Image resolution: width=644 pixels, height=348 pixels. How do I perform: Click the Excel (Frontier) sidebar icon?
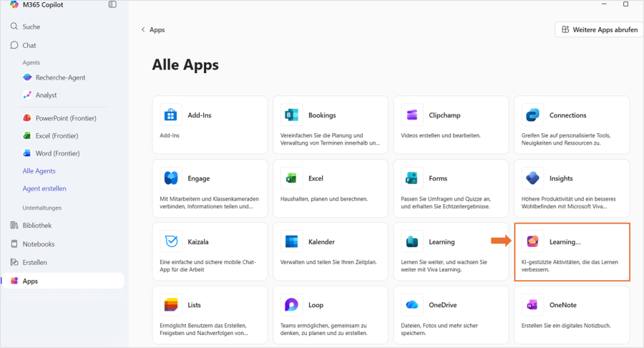click(x=27, y=135)
